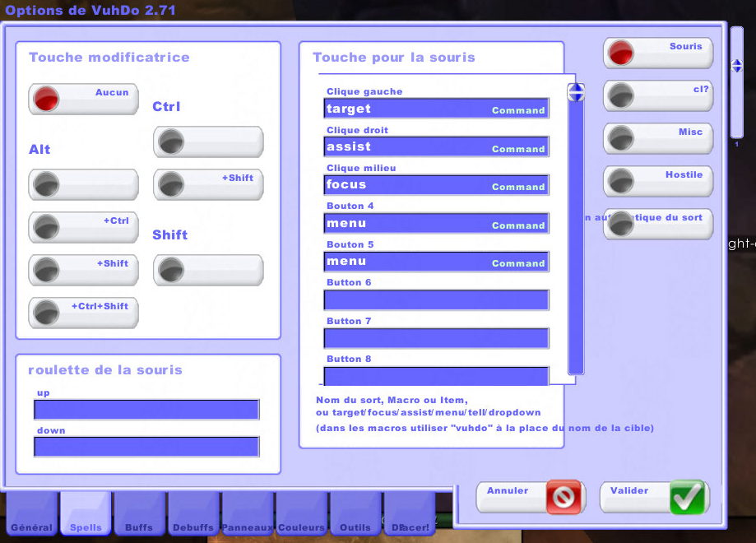Click the slider handle on the window's right edge
The width and height of the screenshot is (756, 543).
(x=737, y=66)
